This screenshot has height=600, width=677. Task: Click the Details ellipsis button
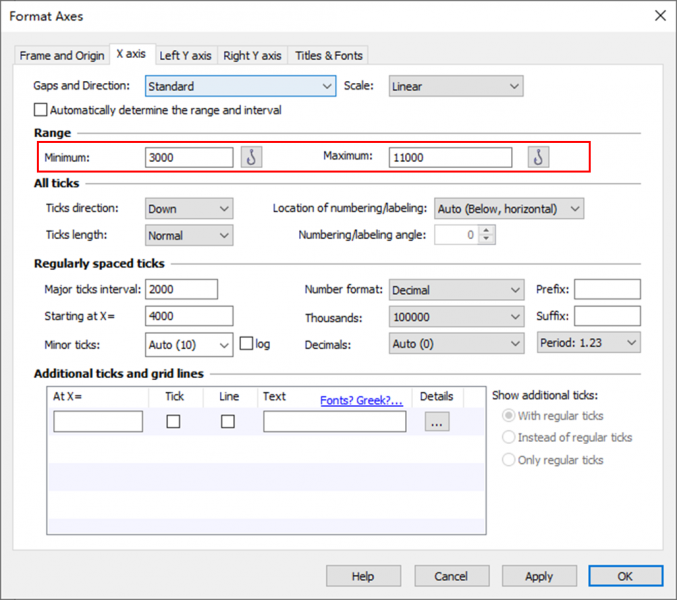pyautogui.click(x=434, y=422)
